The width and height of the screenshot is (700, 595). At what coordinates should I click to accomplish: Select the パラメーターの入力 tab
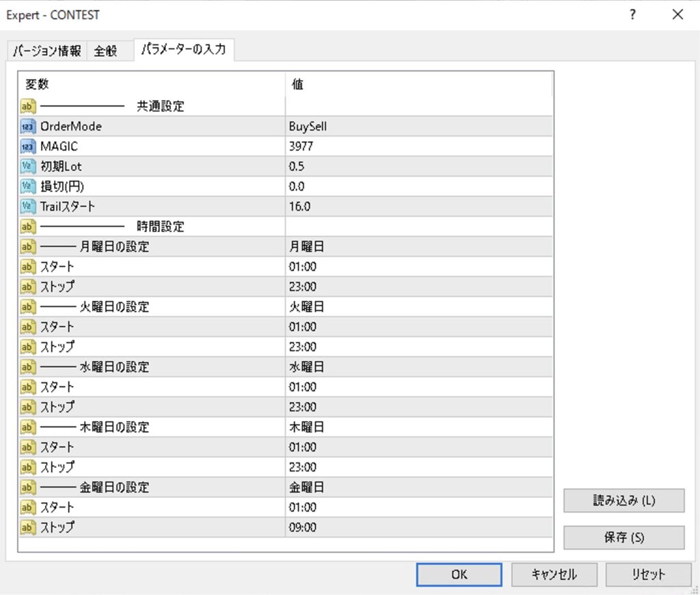coord(183,50)
